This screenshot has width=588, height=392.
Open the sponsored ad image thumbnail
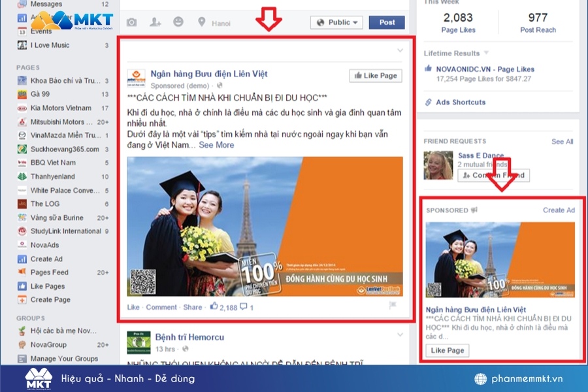pyautogui.click(x=500, y=259)
